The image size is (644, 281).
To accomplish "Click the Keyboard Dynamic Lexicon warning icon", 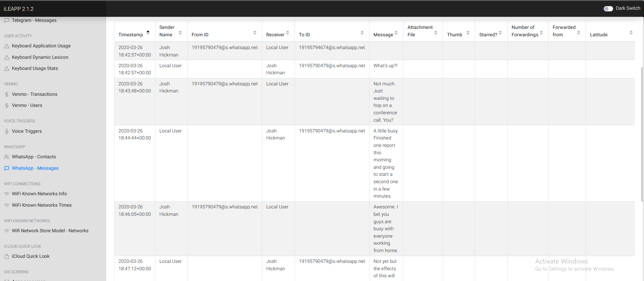I will (7, 57).
